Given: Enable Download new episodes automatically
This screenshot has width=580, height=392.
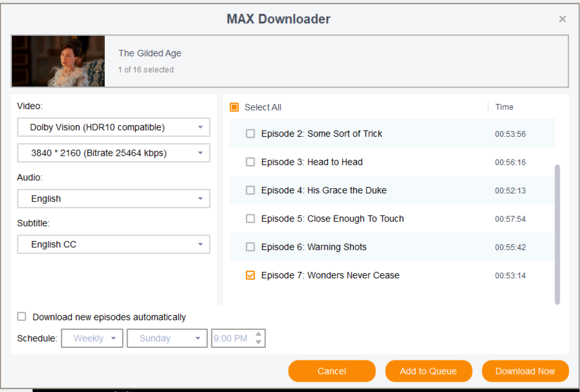Looking at the screenshot, I should pos(22,317).
